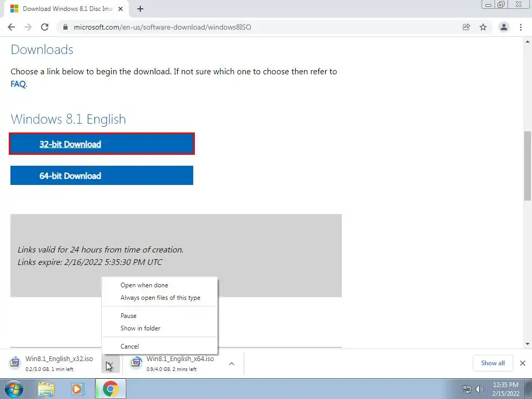Screen dimensions: 532x399
Task: Open the Chrome three-dot menu
Action: (x=521, y=27)
